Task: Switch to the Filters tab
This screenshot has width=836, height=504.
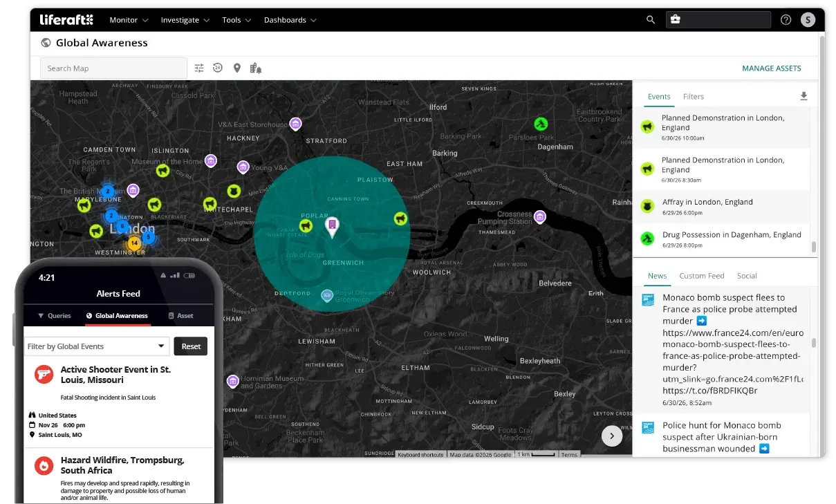Action: (x=694, y=97)
